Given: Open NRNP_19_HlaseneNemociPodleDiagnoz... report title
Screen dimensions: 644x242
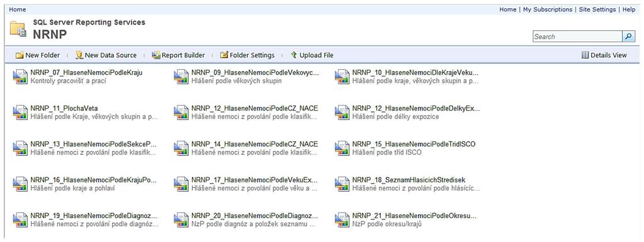Looking at the screenshot, I should (x=94, y=216).
